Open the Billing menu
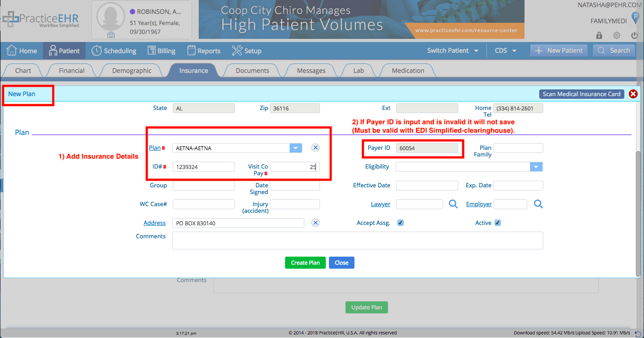 pos(162,51)
